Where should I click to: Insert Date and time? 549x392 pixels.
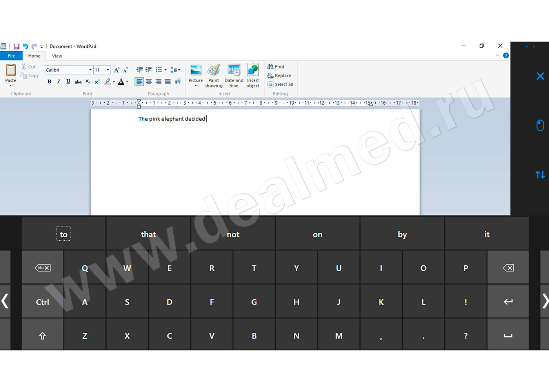234,76
